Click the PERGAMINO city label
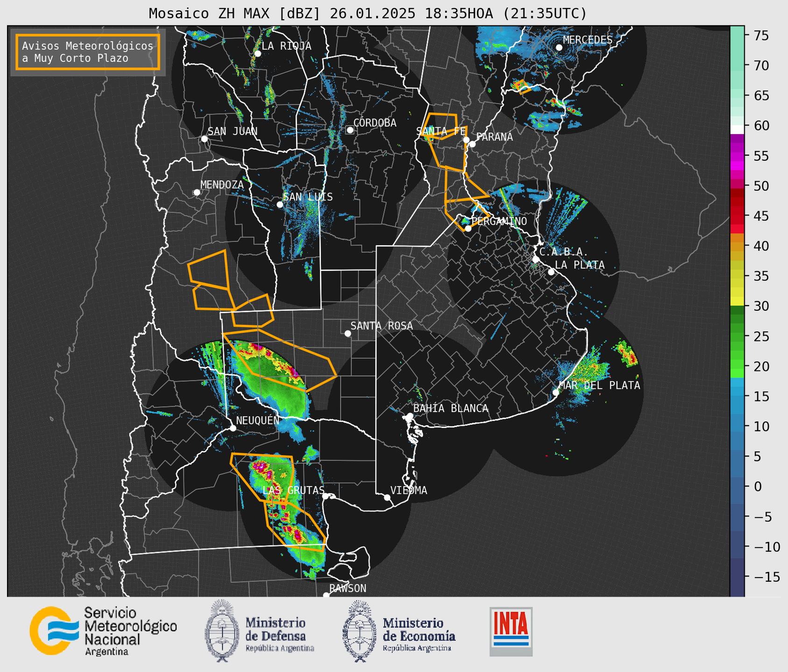 (x=499, y=221)
